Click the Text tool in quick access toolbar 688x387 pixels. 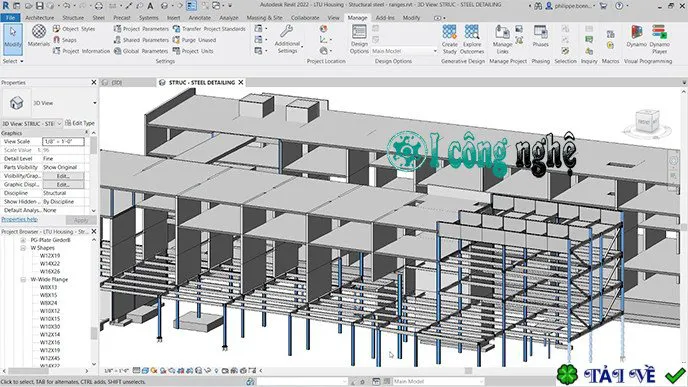pyautogui.click(x=150, y=6)
